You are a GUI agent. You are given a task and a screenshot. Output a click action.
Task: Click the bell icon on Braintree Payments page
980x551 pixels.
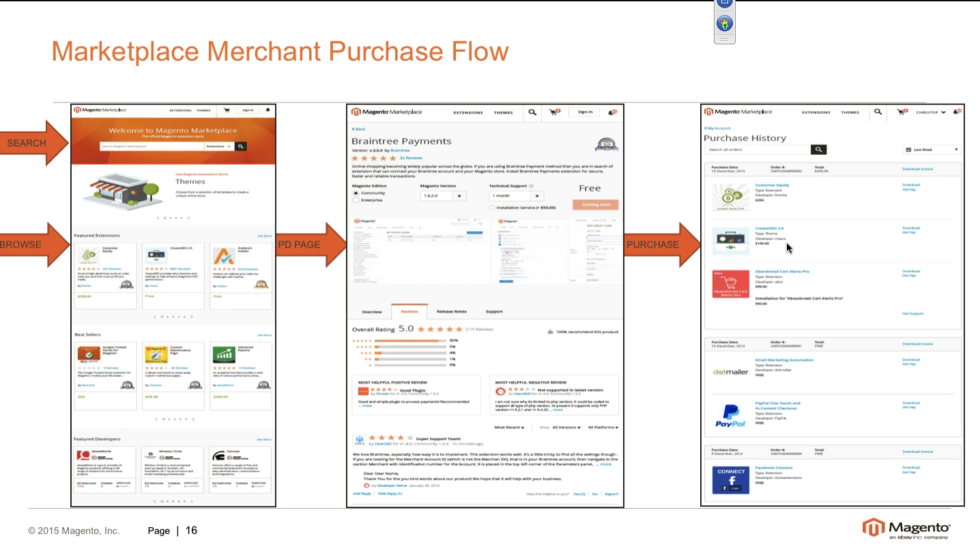point(614,112)
